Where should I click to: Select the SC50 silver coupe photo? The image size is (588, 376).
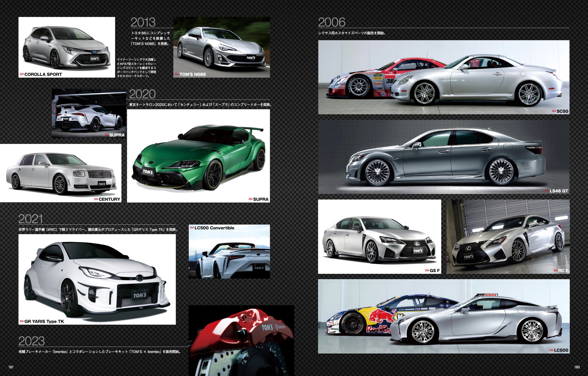(x=444, y=77)
